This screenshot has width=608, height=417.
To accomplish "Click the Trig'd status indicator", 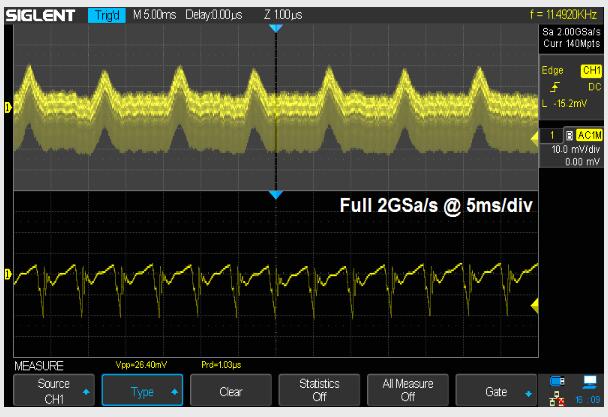I will coord(107,16).
